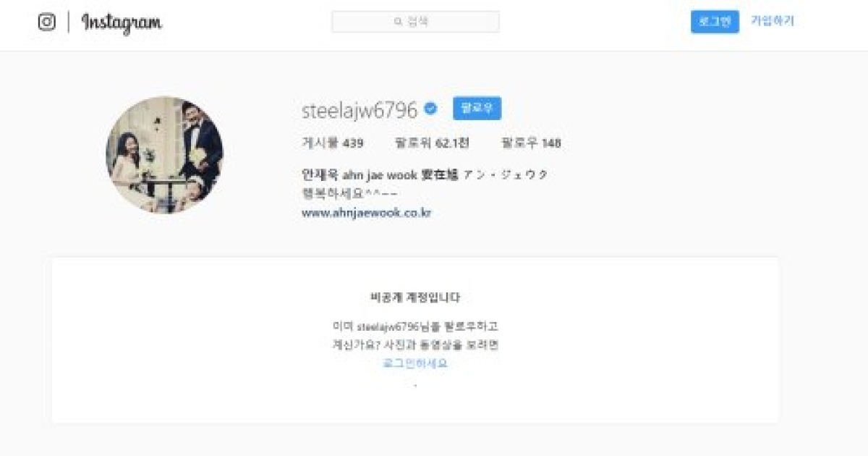Click the blue verified badge
Image resolution: width=868 pixels, height=456 pixels.
tap(430, 109)
